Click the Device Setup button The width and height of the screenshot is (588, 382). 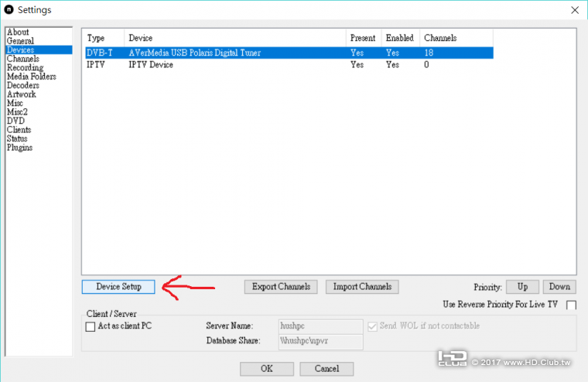point(118,287)
